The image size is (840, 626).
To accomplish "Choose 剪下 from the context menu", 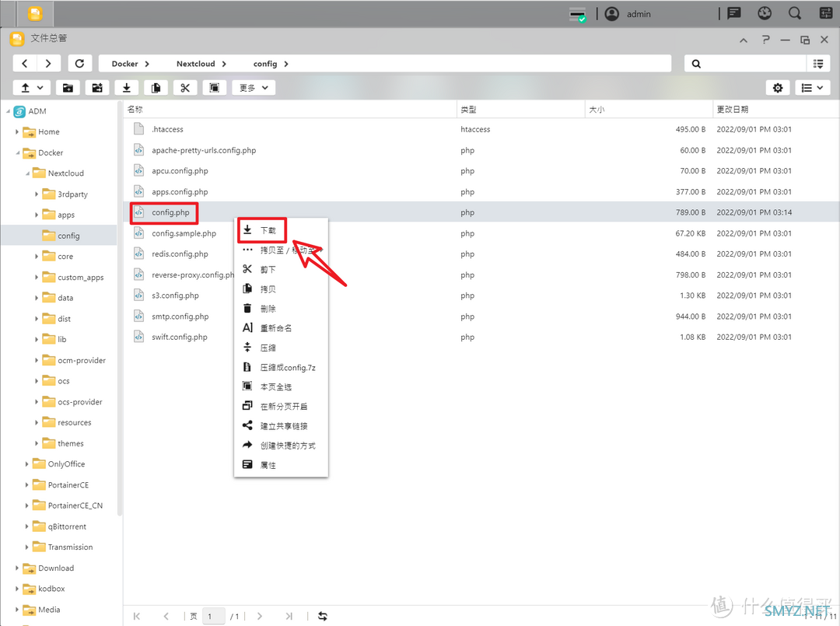I will coord(281,269).
